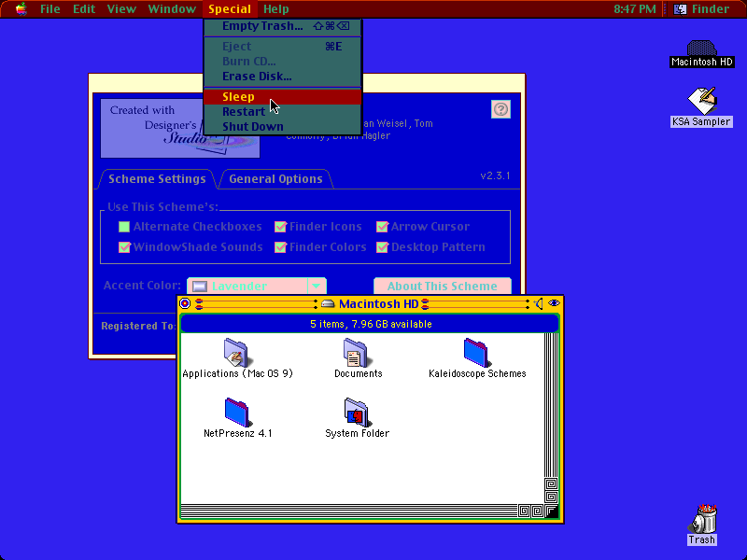Click the About This Scheme button

(442, 286)
